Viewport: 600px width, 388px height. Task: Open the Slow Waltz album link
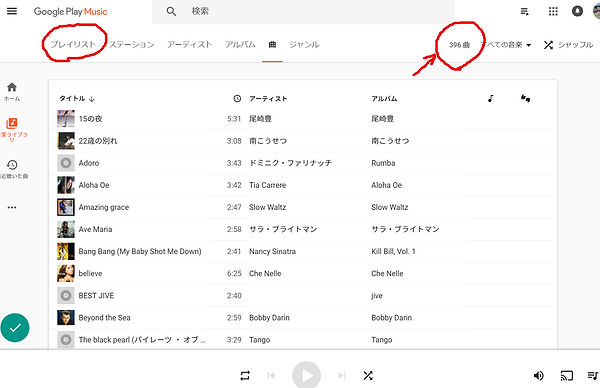390,207
